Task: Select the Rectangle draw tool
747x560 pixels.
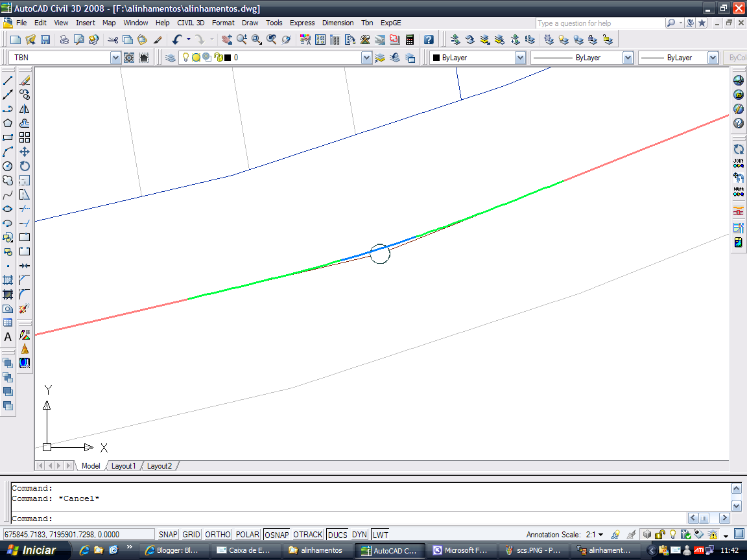Action: pos(8,137)
